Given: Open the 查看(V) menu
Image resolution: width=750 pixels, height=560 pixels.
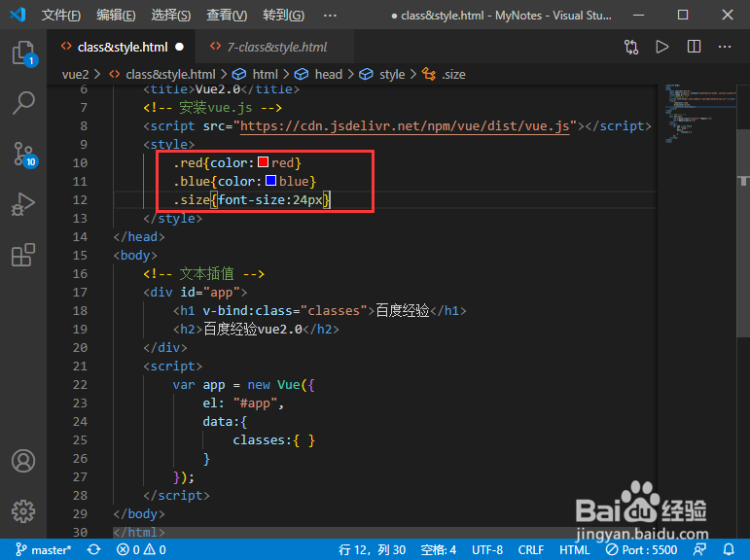Looking at the screenshot, I should tap(227, 16).
